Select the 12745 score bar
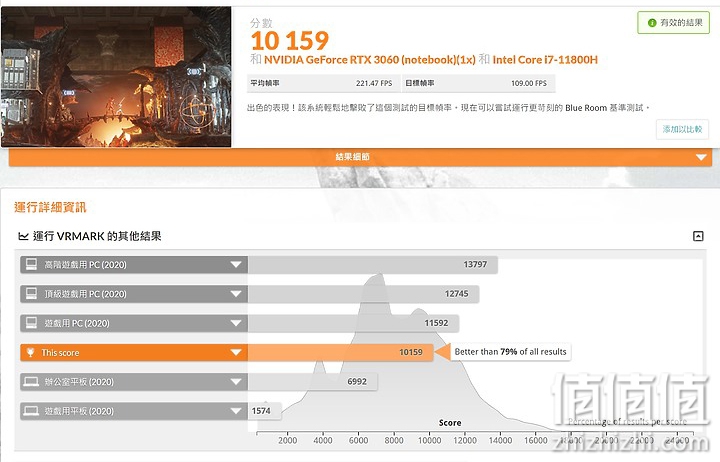Image resolution: width=720 pixels, height=462 pixels. click(x=364, y=294)
